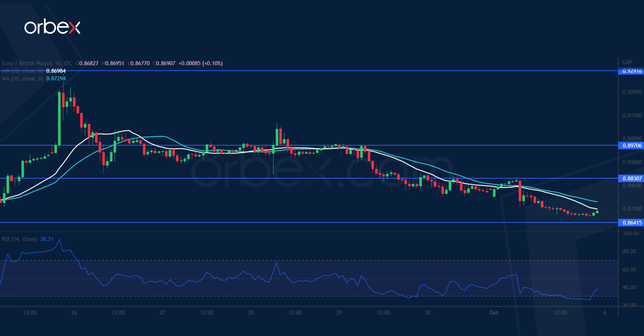
Task: Click the 0.88307 price level label
Action: click(x=632, y=178)
